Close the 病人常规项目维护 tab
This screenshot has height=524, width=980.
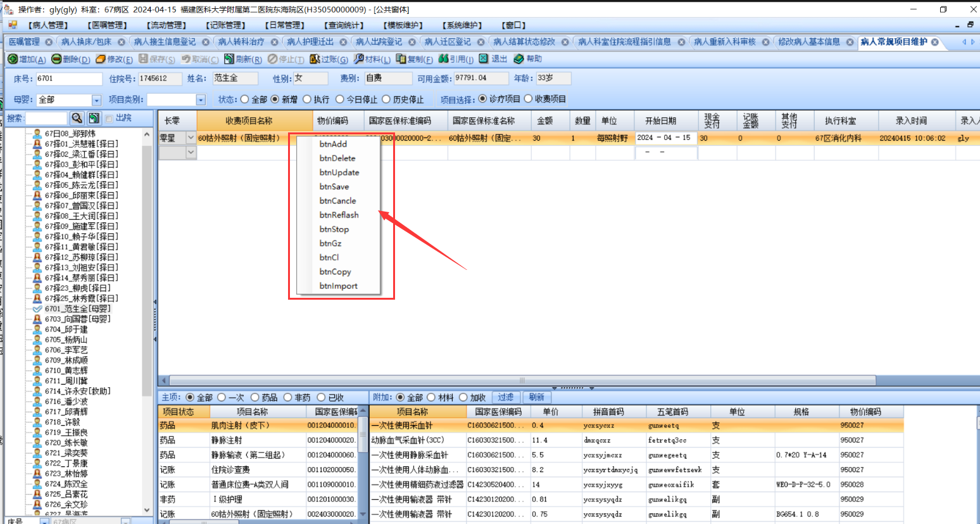tap(935, 42)
